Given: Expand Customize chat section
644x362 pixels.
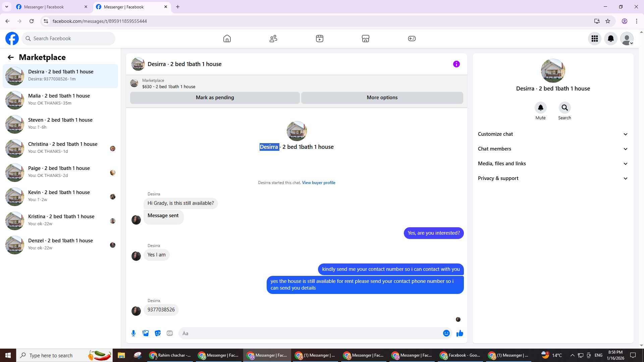Looking at the screenshot, I should tap(552, 134).
